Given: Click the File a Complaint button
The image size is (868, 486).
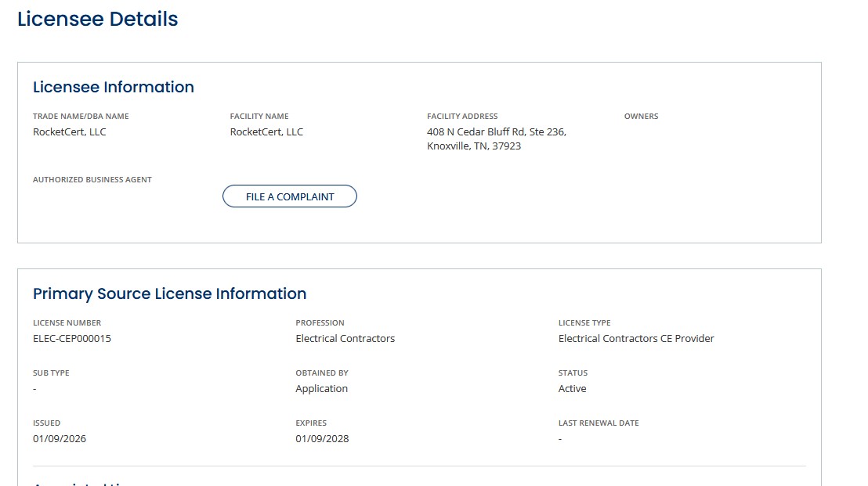Looking at the screenshot, I should coord(290,196).
